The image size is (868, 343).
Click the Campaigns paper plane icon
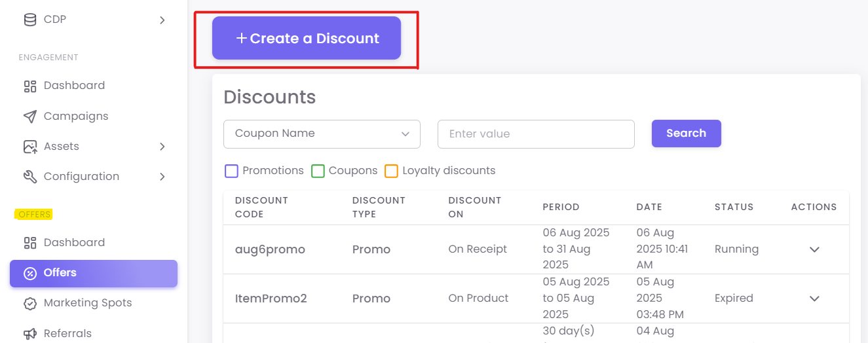coord(30,117)
